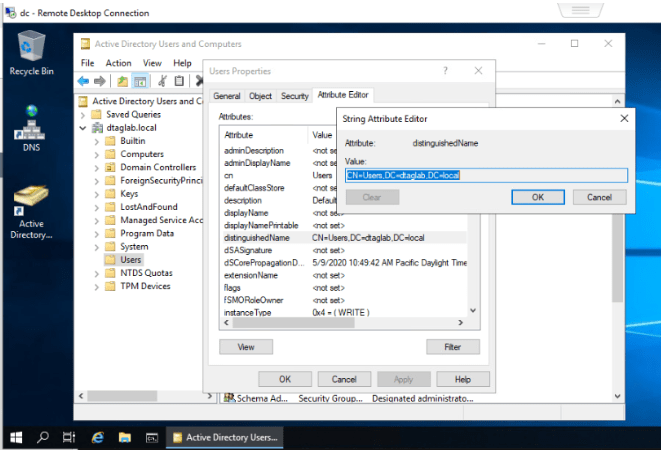The width and height of the screenshot is (661, 450).
Task: Click the distinguishedName Value text field
Action: click(485, 175)
